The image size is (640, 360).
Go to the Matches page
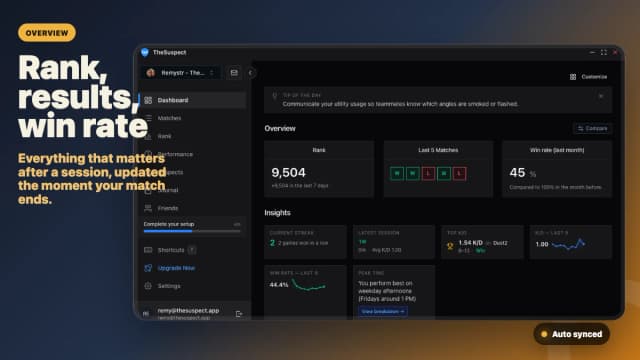point(193,118)
